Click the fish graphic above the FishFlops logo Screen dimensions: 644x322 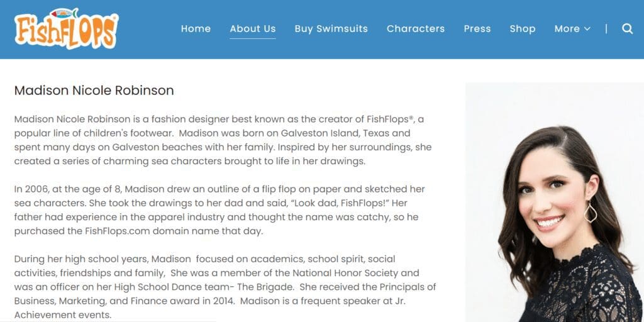click(65, 13)
